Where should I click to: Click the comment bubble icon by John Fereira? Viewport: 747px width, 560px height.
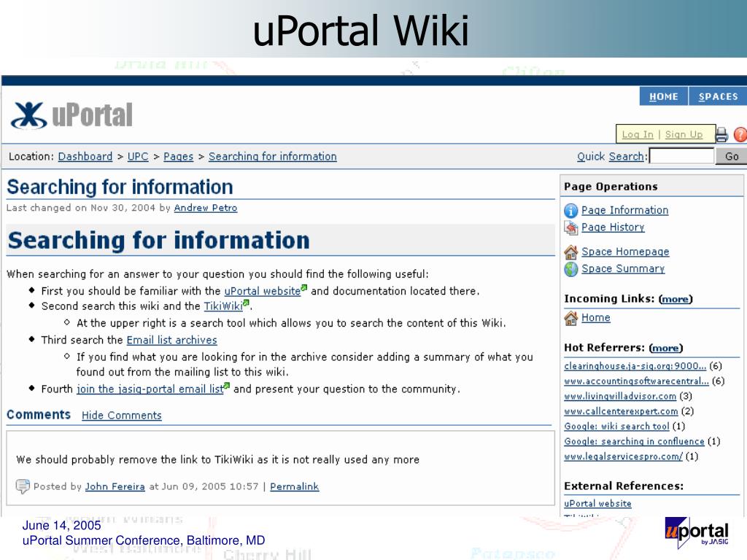pos(23,486)
